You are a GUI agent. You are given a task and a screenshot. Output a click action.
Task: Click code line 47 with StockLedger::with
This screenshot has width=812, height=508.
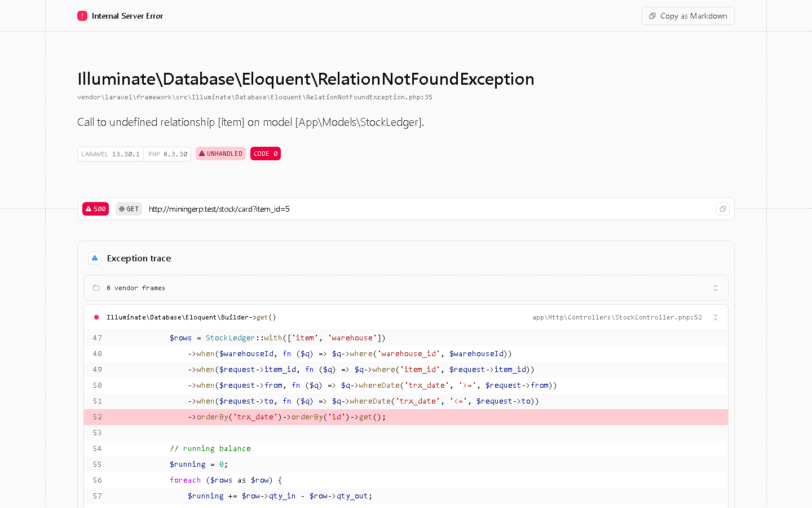tap(406, 338)
